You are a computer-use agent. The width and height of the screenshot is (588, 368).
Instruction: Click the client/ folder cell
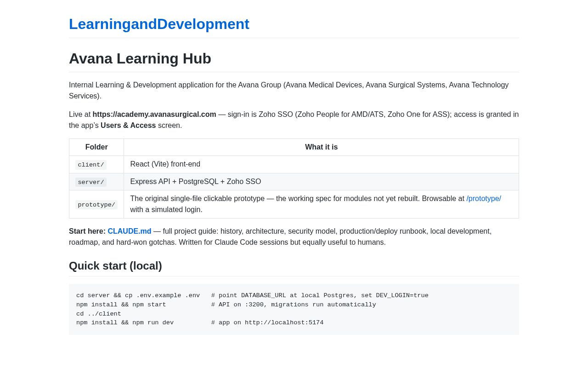tap(96, 165)
